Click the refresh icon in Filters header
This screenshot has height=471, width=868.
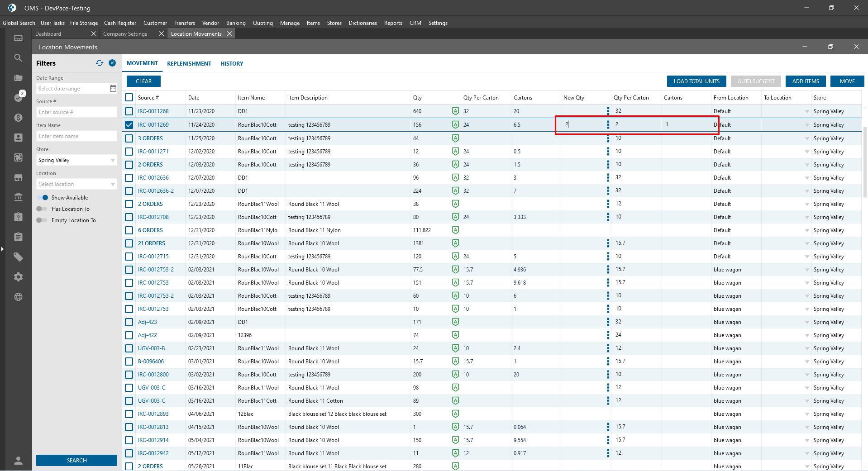click(x=100, y=63)
